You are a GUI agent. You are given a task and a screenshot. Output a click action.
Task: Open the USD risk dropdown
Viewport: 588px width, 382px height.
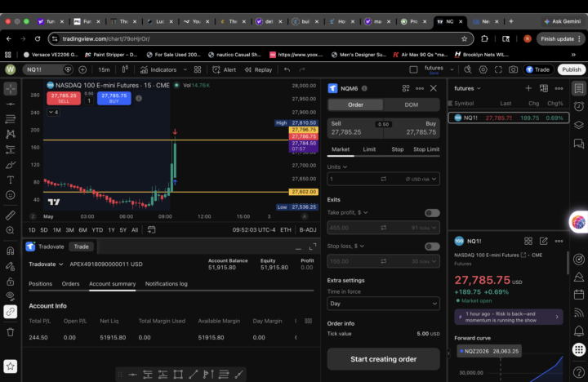(x=421, y=180)
